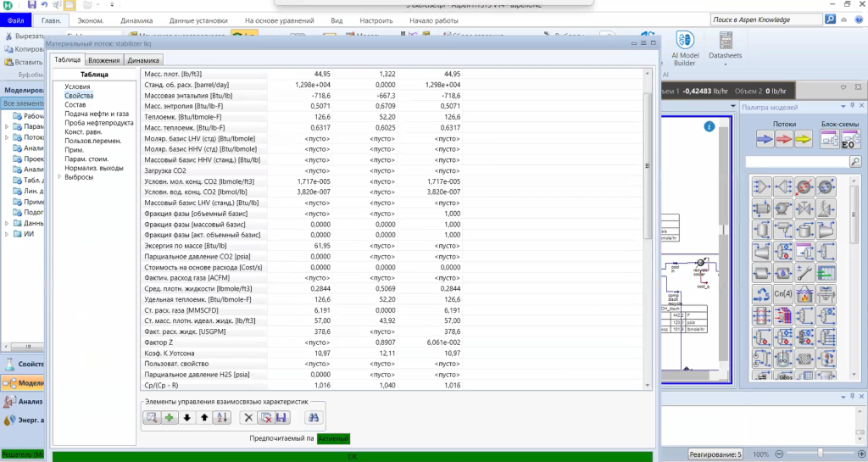Expand the ИИ folder in navigation tree

click(8, 234)
